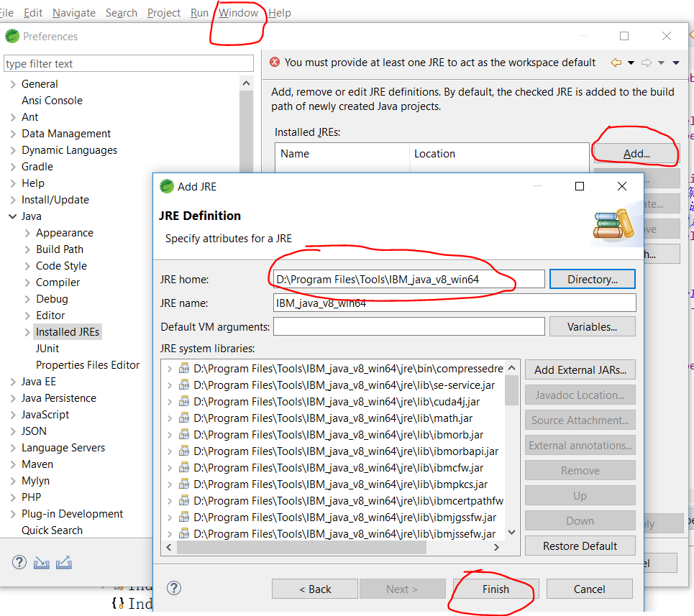Expand the Maven category
Image resolution: width=694 pixels, height=616 pixels.
point(14,464)
